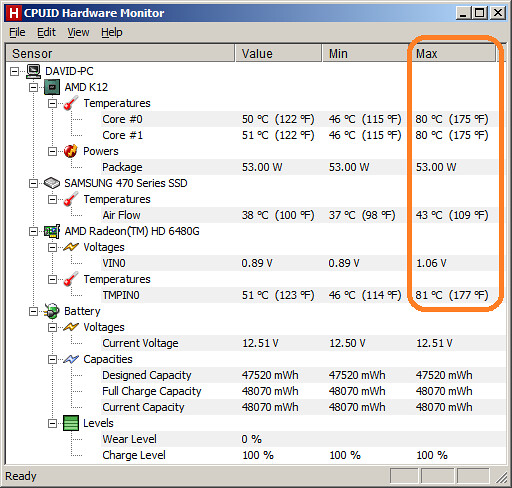Click the AMD K12 label
This screenshot has height=488, width=512.
point(86,87)
